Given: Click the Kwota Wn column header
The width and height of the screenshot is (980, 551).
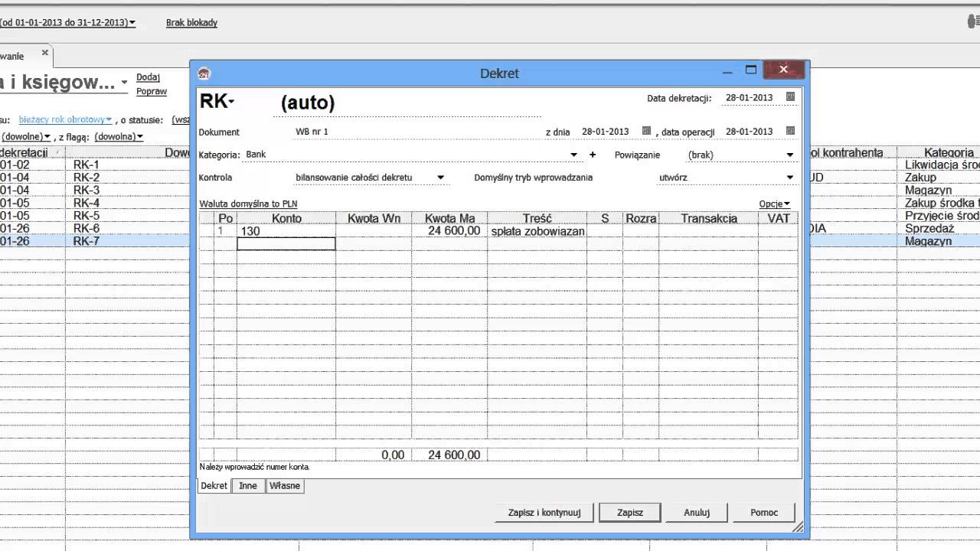Looking at the screenshot, I should [x=374, y=218].
